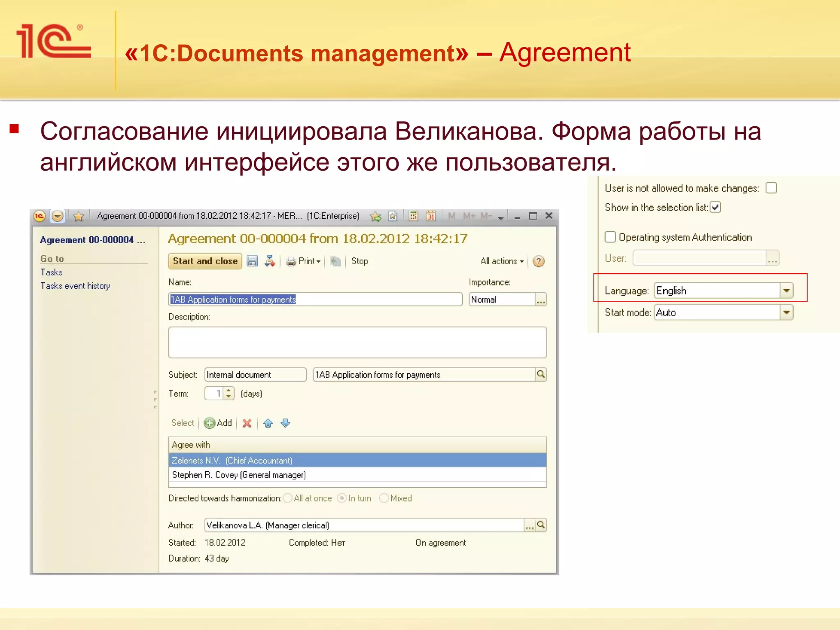The image size is (840, 630).
Task: Select In turn radio button
Action: [341, 498]
